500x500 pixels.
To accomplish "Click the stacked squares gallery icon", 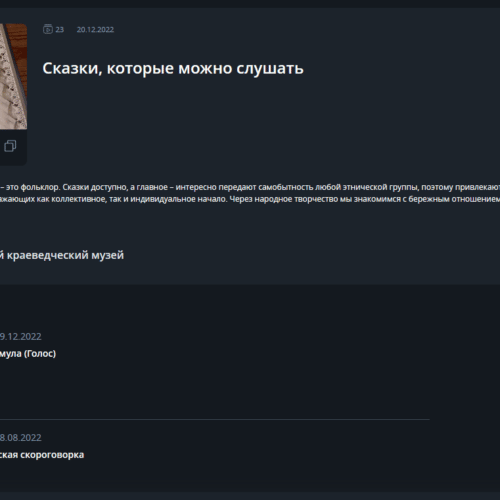I will pos(10,146).
